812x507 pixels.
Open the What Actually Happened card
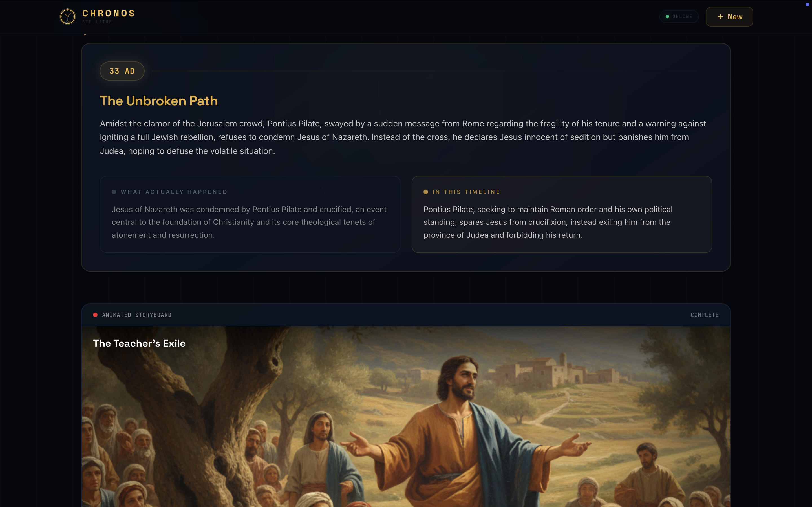click(x=250, y=214)
